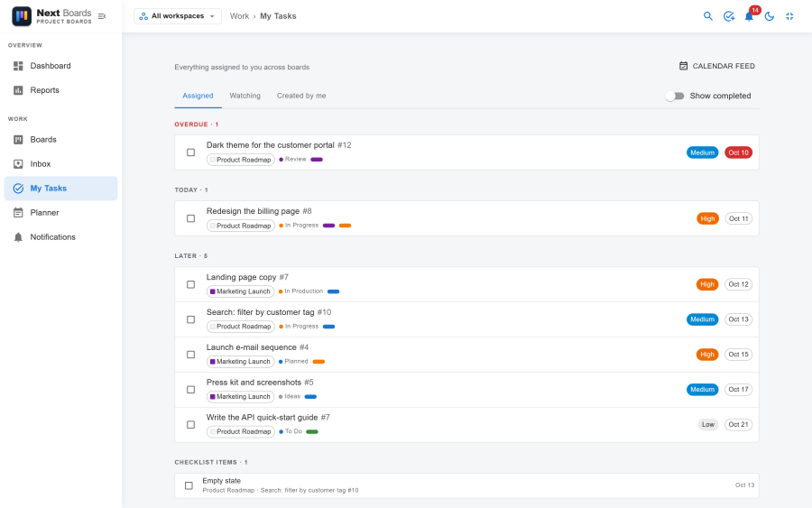Click Product Roadmap chip on Search filter task
The image size is (812, 508).
pyautogui.click(x=241, y=327)
